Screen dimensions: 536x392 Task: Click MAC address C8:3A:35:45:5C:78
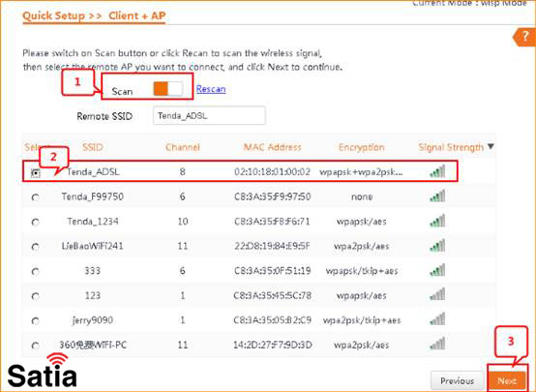[273, 295]
